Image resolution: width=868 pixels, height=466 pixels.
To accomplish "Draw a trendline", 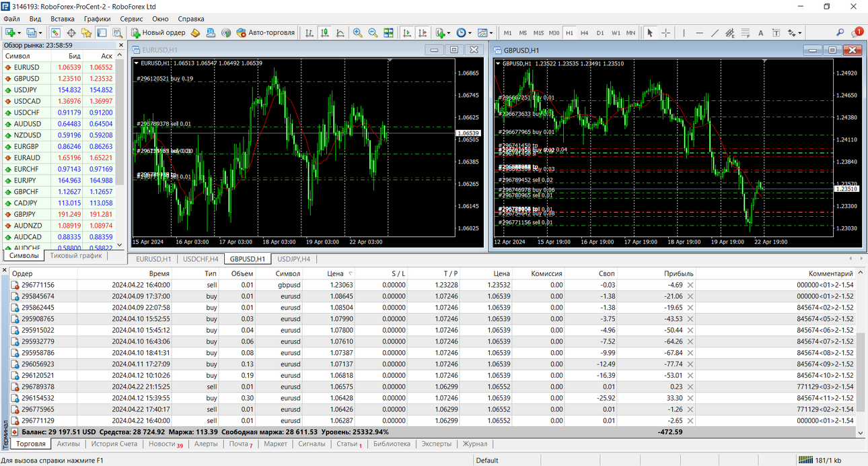I will (715, 32).
